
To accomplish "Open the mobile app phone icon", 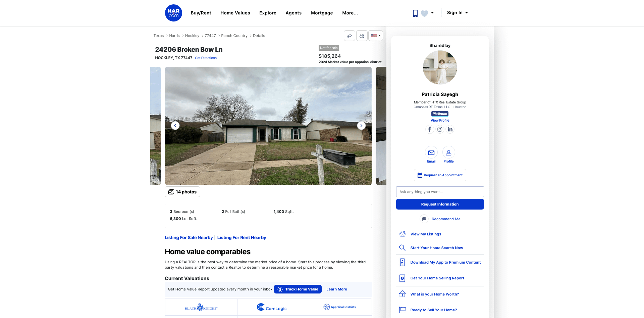I will 415,13.
